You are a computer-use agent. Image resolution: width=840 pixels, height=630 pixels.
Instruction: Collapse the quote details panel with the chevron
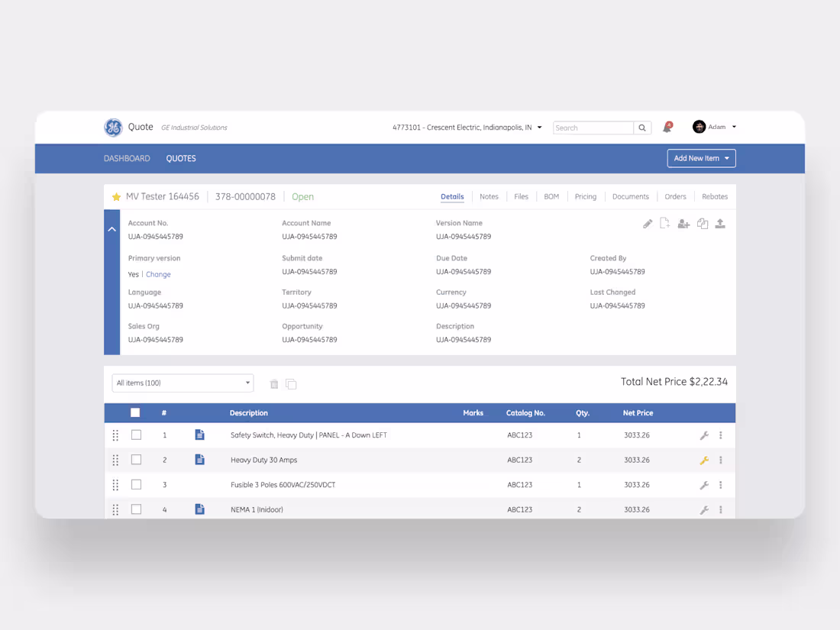tap(111, 228)
